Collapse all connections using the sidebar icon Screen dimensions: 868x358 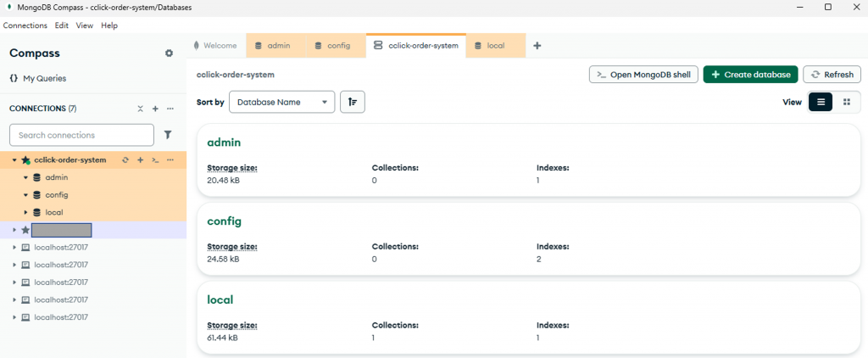(141, 109)
